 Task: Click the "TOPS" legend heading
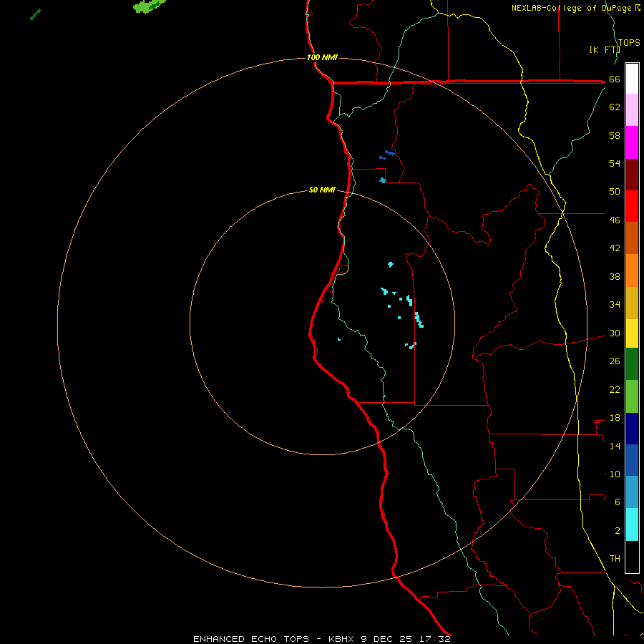click(629, 43)
